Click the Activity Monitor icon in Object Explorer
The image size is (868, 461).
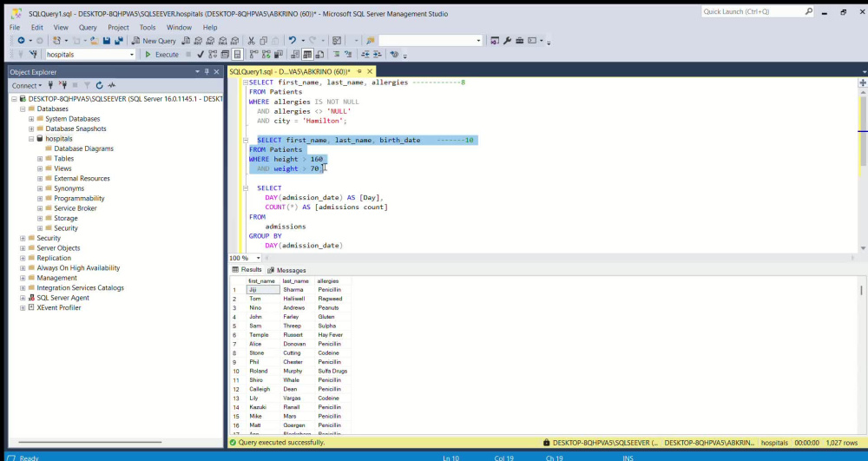point(112,85)
